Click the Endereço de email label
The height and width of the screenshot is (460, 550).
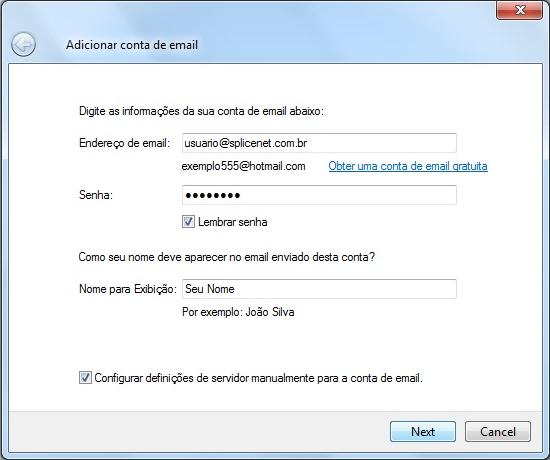pyautogui.click(x=125, y=143)
